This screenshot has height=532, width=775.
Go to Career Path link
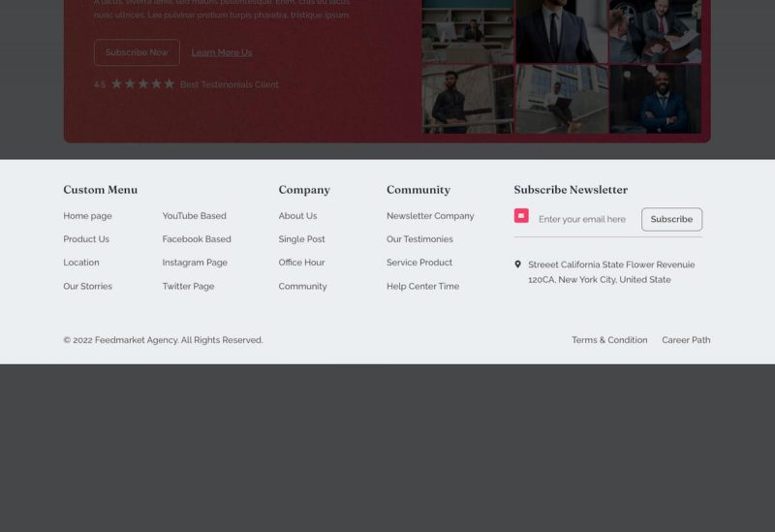coord(686,340)
